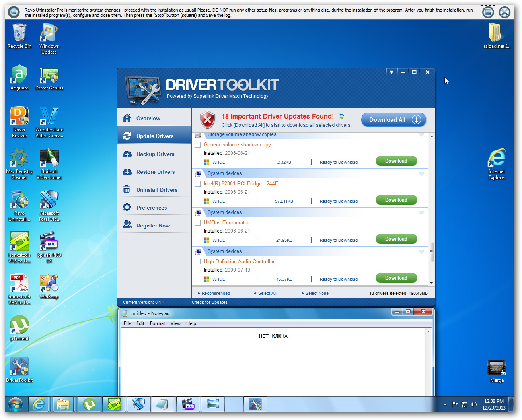The image size is (522, 420).
Task: Click inside the Notepad text area
Action: [x=273, y=362]
